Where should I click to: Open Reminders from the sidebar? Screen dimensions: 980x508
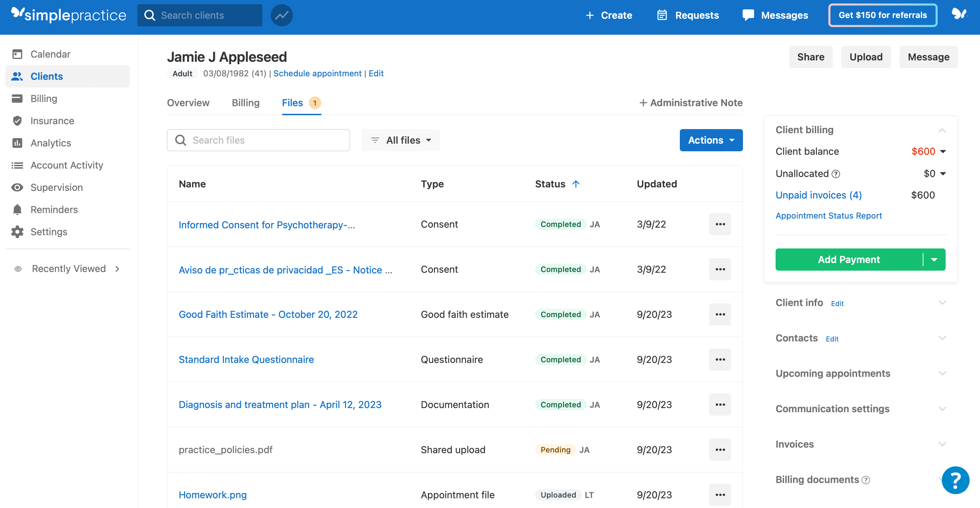pos(54,209)
